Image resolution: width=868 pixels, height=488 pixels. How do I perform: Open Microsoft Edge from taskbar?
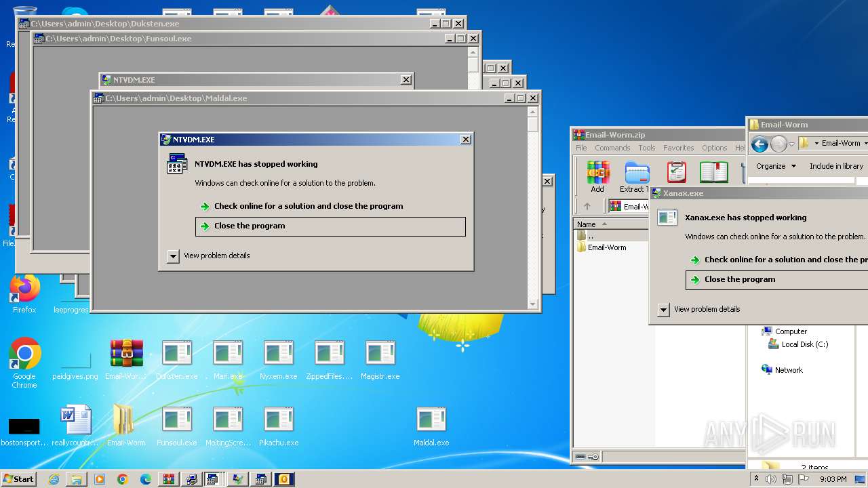(x=146, y=479)
